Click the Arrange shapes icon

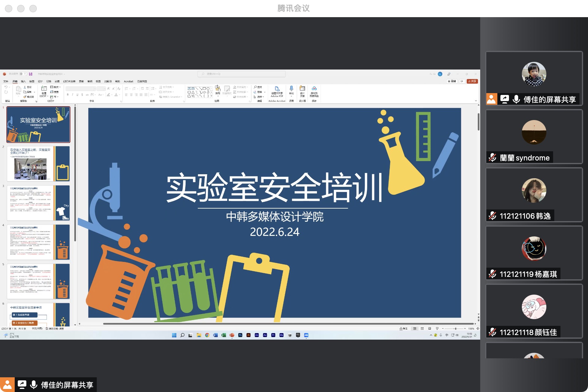coord(217,89)
